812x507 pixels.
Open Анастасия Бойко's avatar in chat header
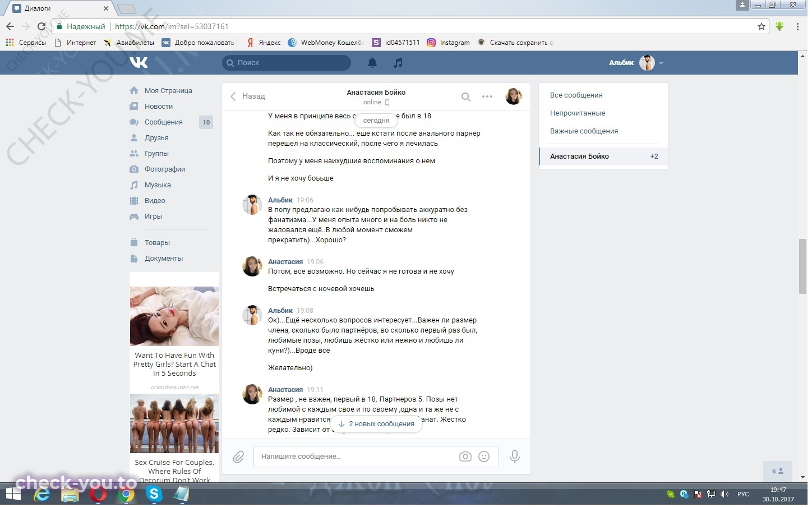514,96
